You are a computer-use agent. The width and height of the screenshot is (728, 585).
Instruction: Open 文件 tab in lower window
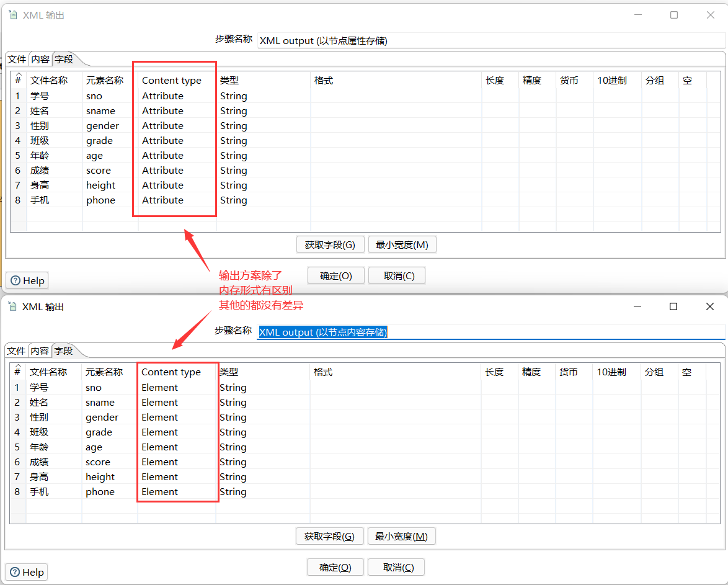click(16, 351)
